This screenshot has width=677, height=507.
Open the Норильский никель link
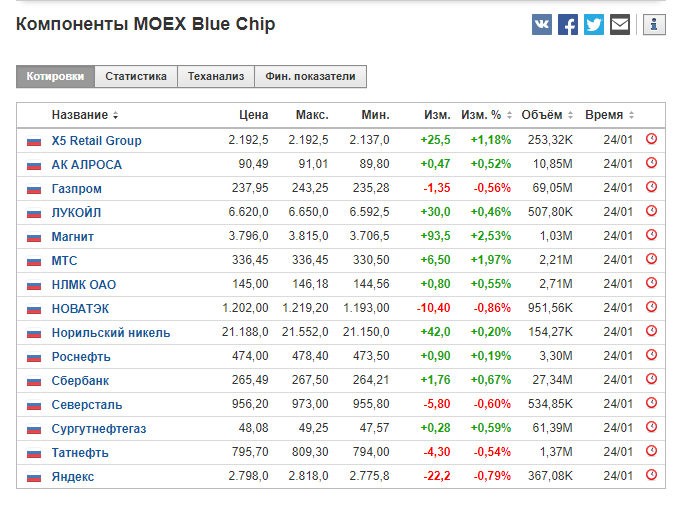(111, 332)
